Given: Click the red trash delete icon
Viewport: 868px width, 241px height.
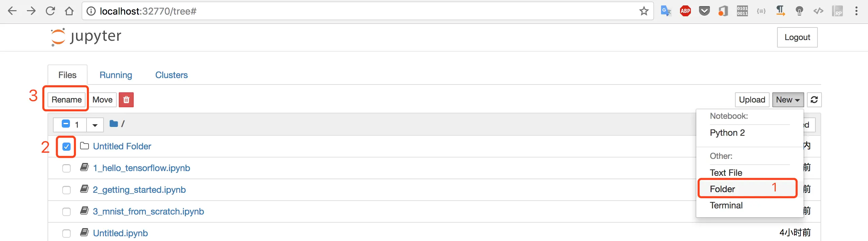Looking at the screenshot, I should 126,100.
